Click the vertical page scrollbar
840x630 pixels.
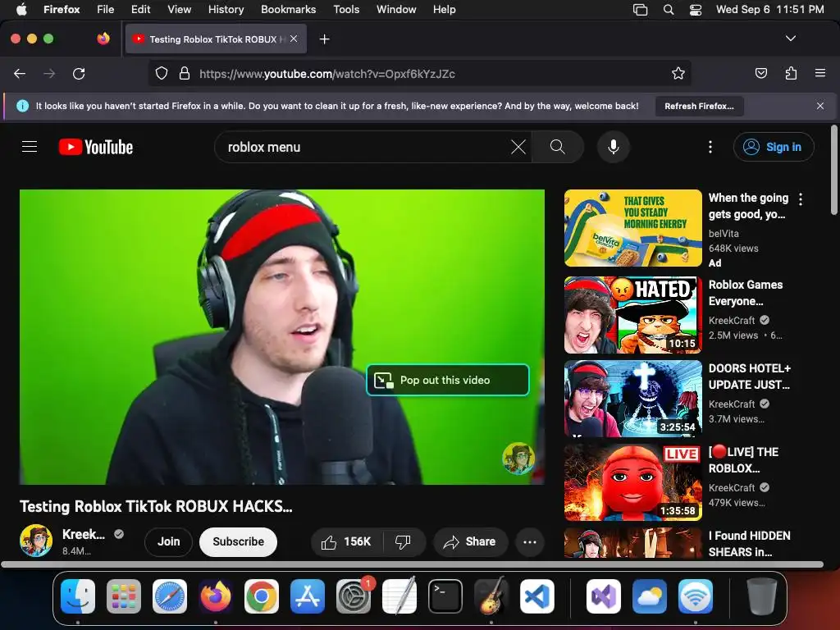point(833,171)
